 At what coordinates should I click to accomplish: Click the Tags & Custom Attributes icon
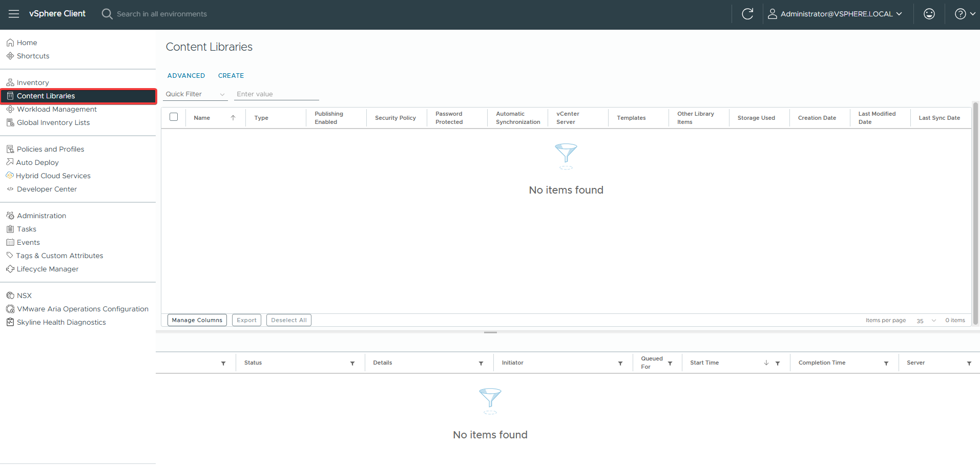[10, 255]
